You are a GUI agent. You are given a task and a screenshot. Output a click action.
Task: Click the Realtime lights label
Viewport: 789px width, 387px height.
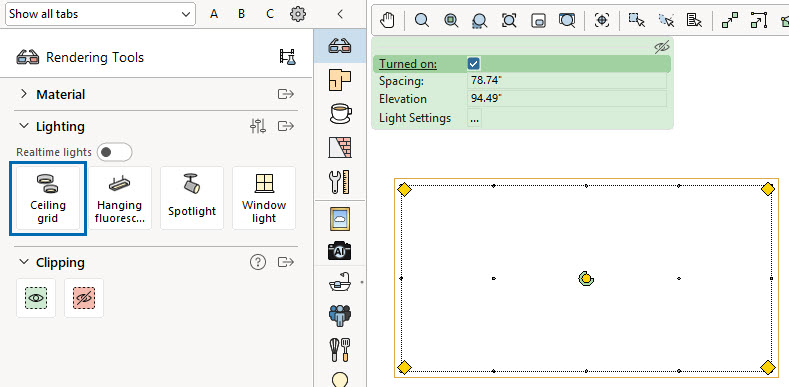coord(54,152)
